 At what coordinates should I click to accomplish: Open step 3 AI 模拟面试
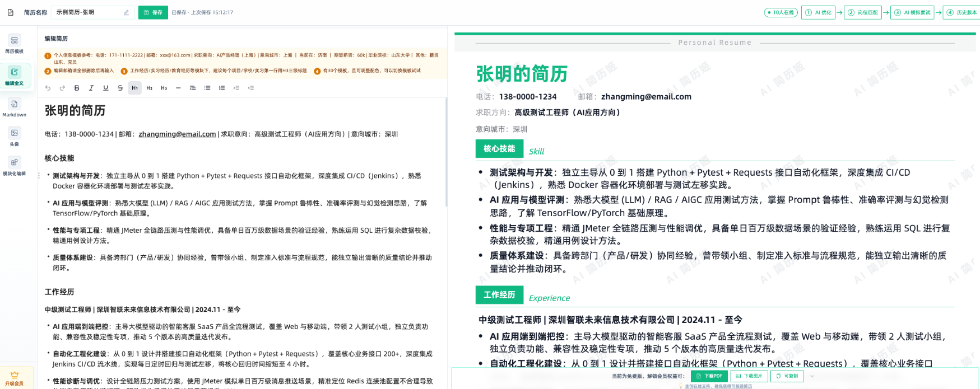click(x=912, y=12)
